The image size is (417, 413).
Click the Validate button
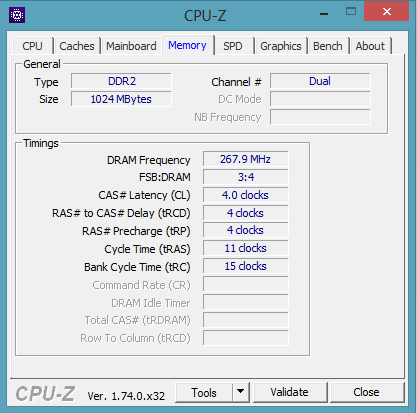click(x=289, y=392)
